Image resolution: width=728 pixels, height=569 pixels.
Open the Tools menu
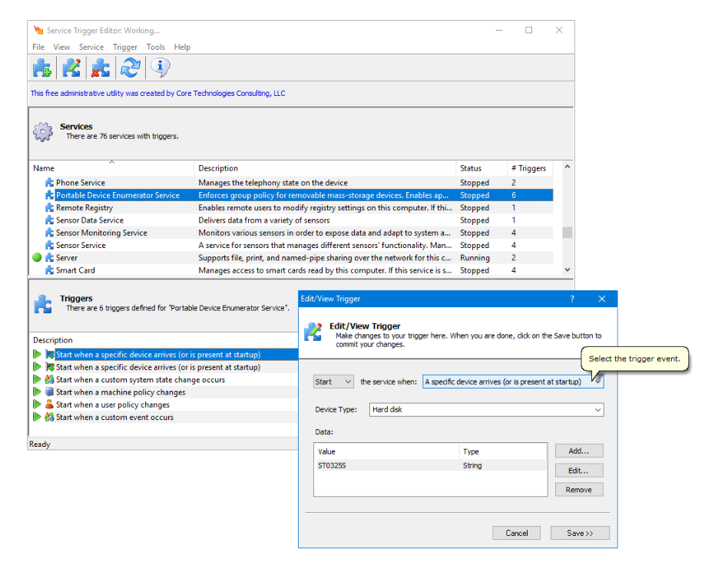(x=156, y=47)
